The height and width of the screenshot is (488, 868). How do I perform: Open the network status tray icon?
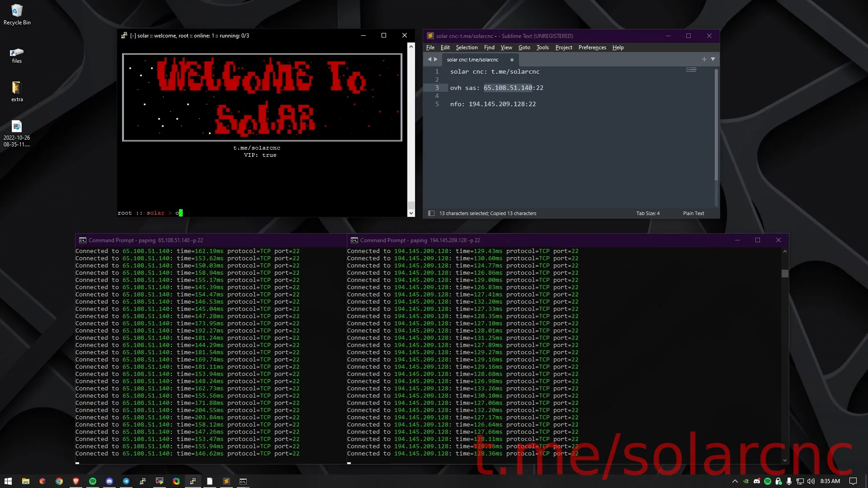(x=800, y=481)
